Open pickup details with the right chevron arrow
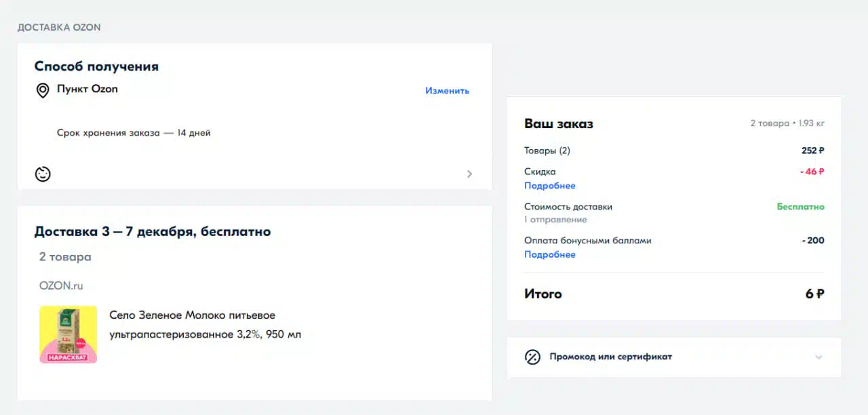Screen dimensions: 868x415 (469, 174)
